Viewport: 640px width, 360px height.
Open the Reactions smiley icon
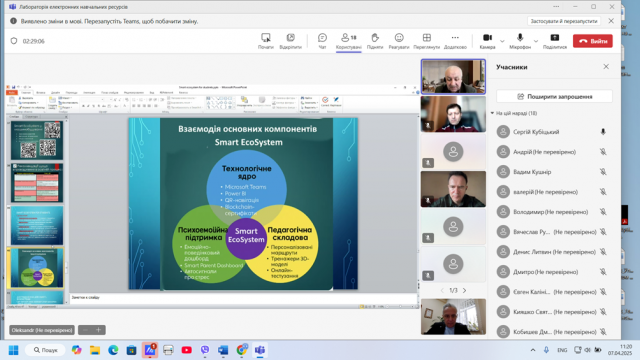399,41
